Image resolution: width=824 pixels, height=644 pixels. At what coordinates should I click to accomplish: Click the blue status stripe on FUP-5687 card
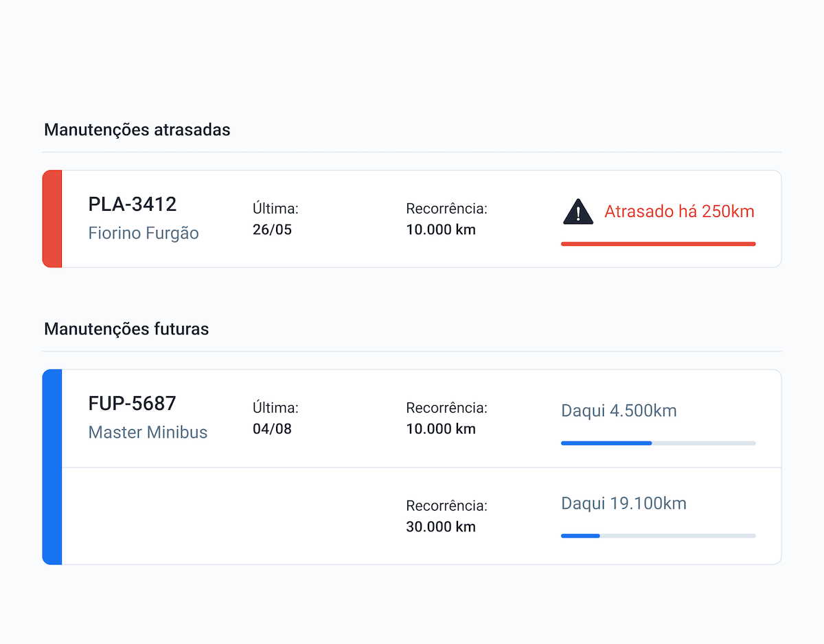[52, 467]
